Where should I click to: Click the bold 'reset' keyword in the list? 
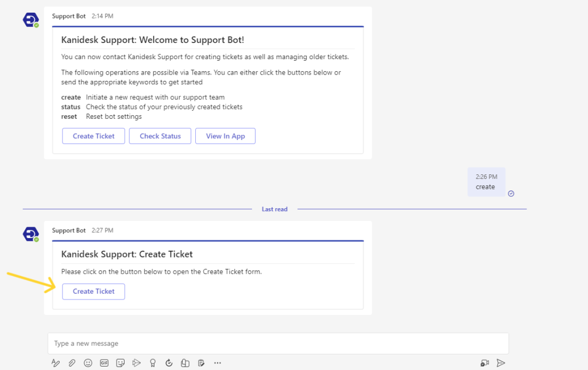(69, 116)
